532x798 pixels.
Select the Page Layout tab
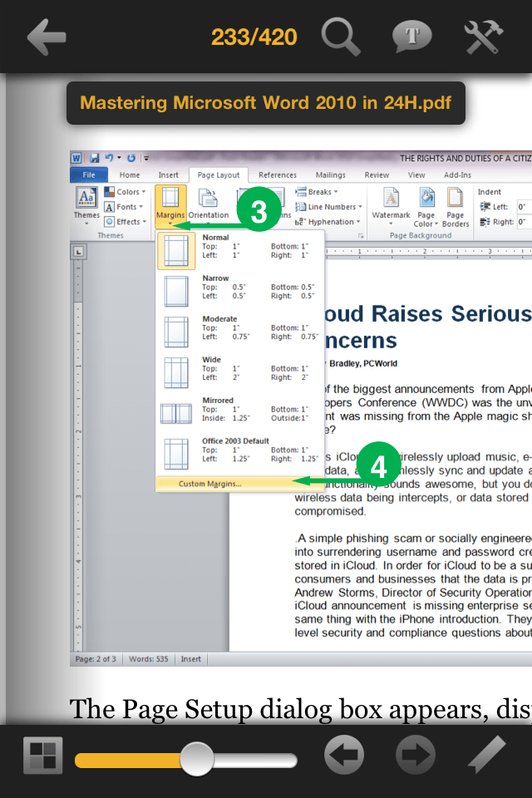pos(219,175)
